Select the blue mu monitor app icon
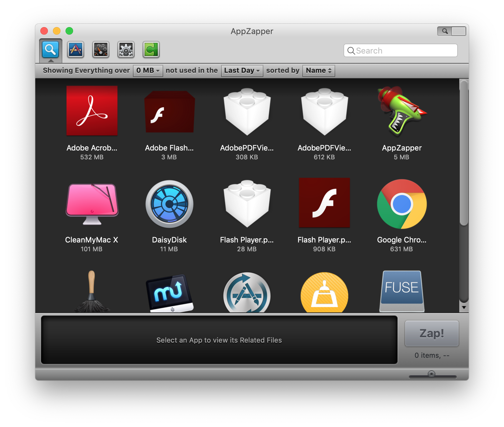This screenshot has width=504, height=427. 169,293
